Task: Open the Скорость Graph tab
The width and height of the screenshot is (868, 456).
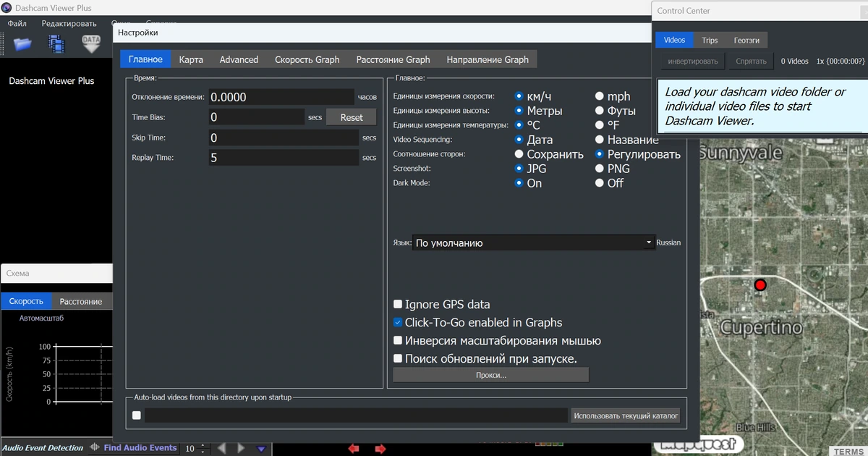Action: click(307, 59)
